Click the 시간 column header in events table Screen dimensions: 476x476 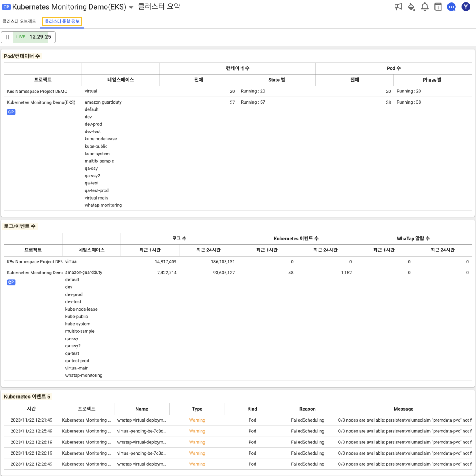point(31,409)
